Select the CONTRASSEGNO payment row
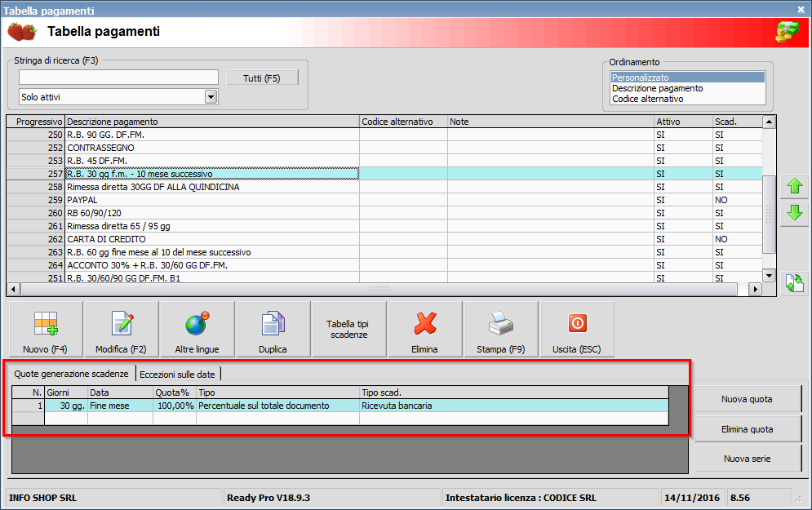812x510 pixels. point(384,148)
